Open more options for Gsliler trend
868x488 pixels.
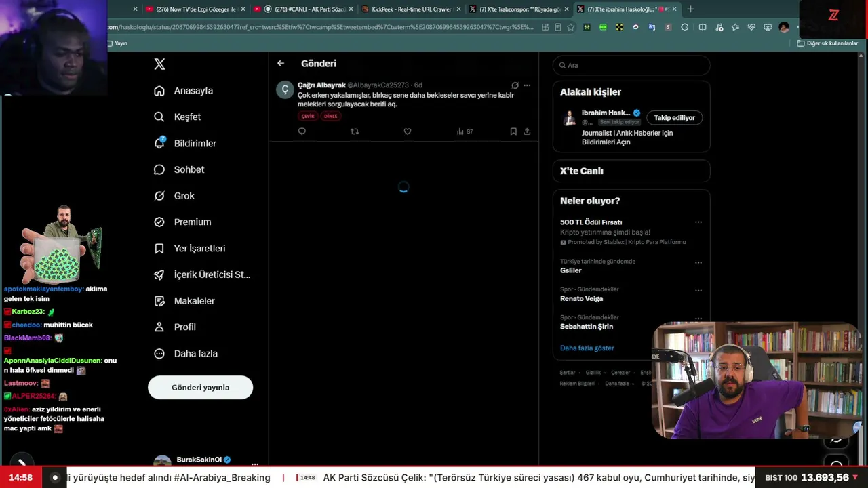698,262
